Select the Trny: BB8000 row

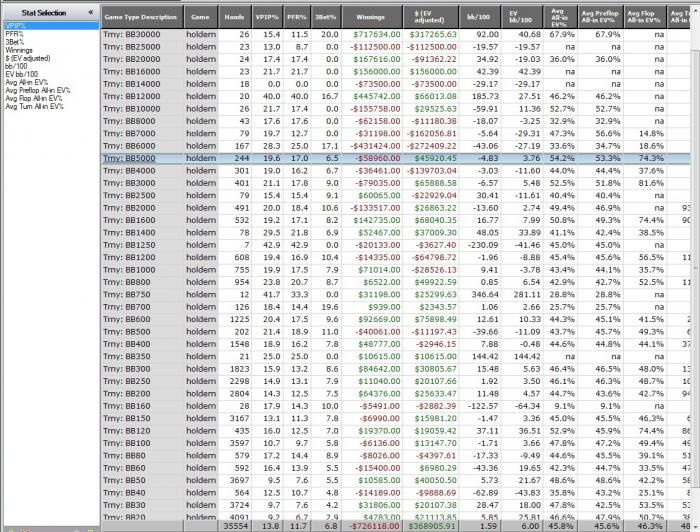(396, 121)
